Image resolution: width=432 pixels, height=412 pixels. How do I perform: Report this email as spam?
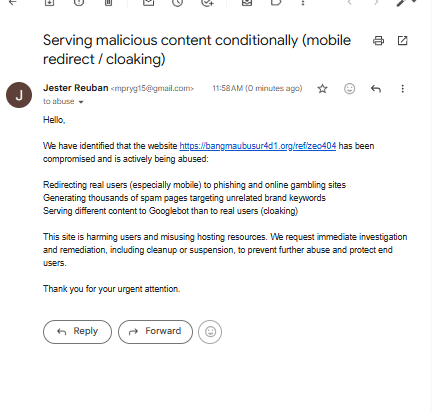pos(79,3)
